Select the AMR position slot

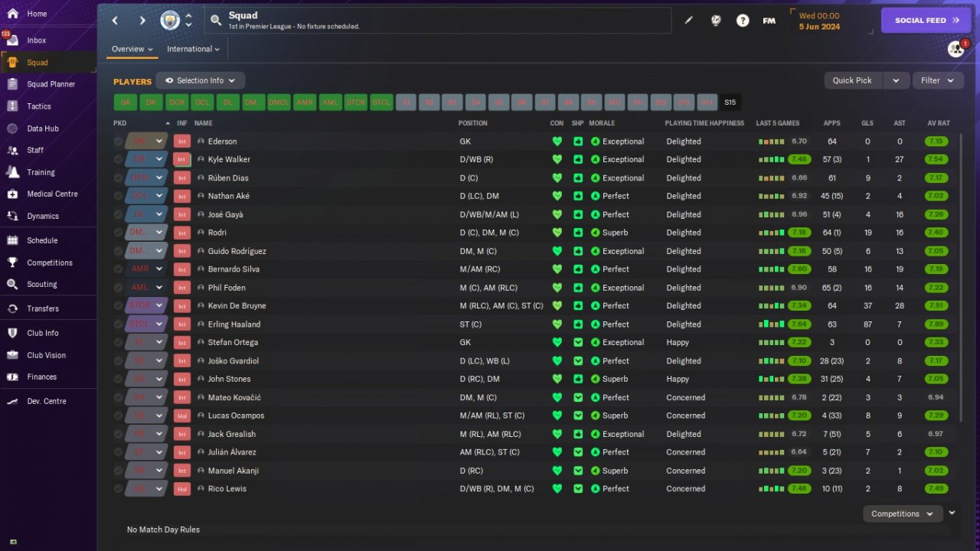pos(305,103)
